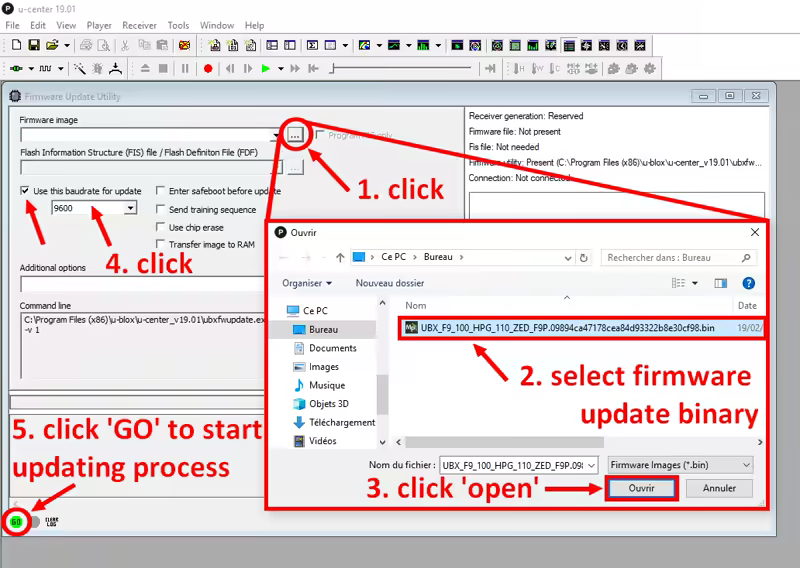This screenshot has height=568, width=800.
Task: Open the Organiser dropdown in the file dialog
Action: (x=307, y=283)
